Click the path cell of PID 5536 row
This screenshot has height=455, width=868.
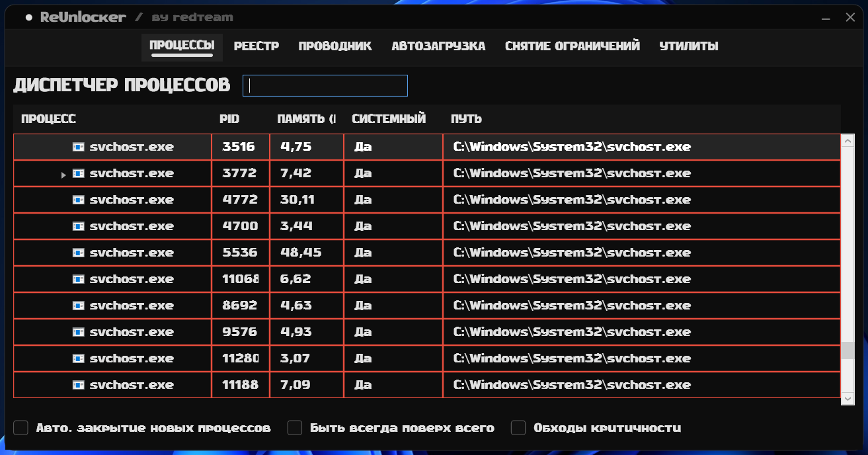click(x=642, y=253)
